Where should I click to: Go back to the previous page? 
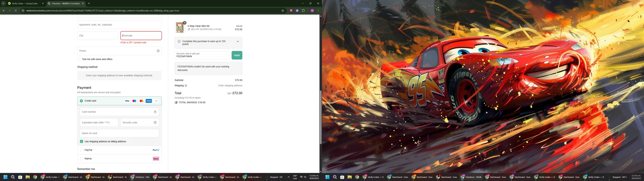[x=4, y=10]
